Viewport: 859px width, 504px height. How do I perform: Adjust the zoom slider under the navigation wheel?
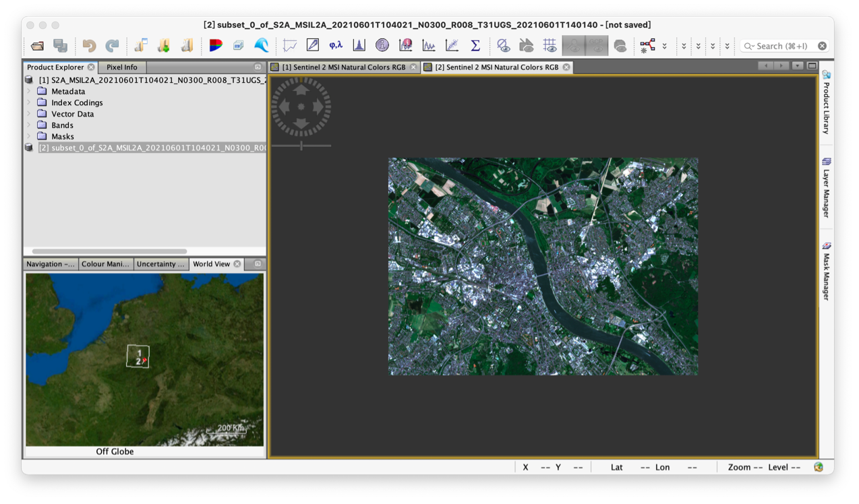pos(301,146)
